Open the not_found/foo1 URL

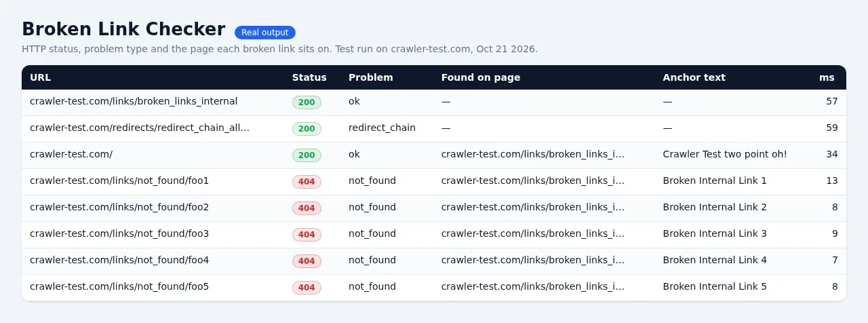coord(119,180)
